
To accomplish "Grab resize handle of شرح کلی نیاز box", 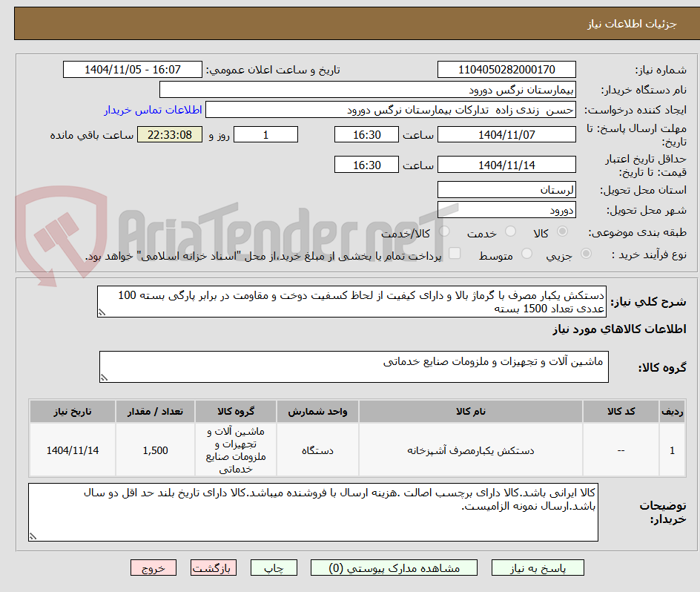I will pyautogui.click(x=102, y=313).
